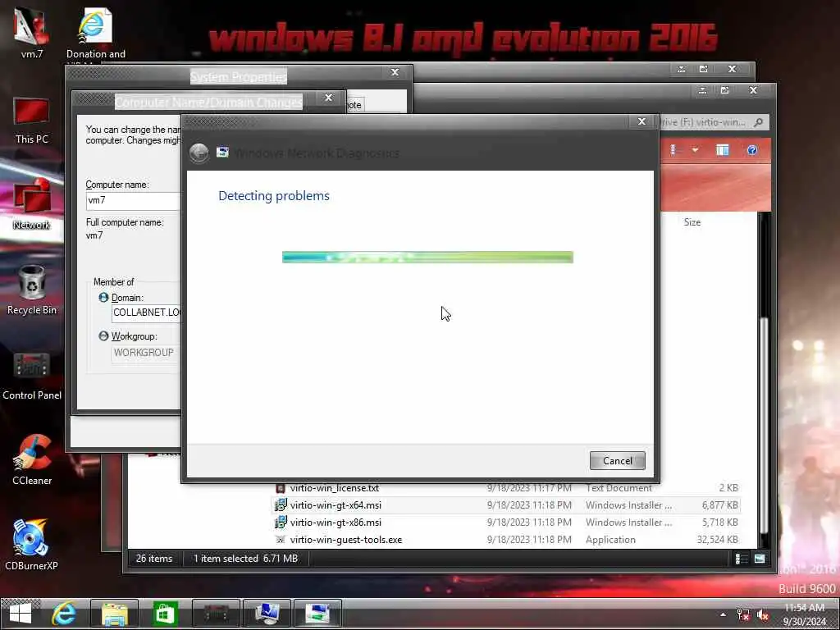Select virtio-win_license.txt file
The width and height of the screenshot is (840, 630).
point(335,488)
